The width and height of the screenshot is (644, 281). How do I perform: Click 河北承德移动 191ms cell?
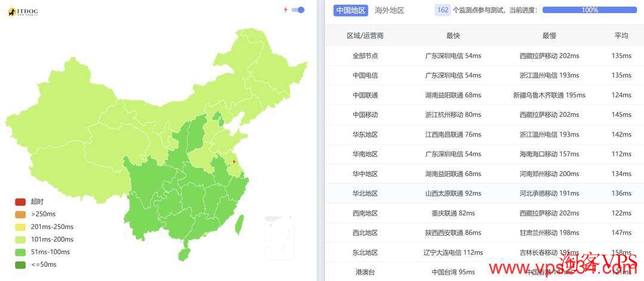549,193
